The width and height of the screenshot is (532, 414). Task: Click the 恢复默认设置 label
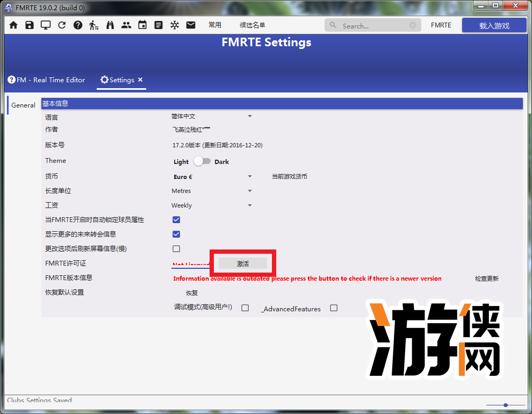pos(64,292)
